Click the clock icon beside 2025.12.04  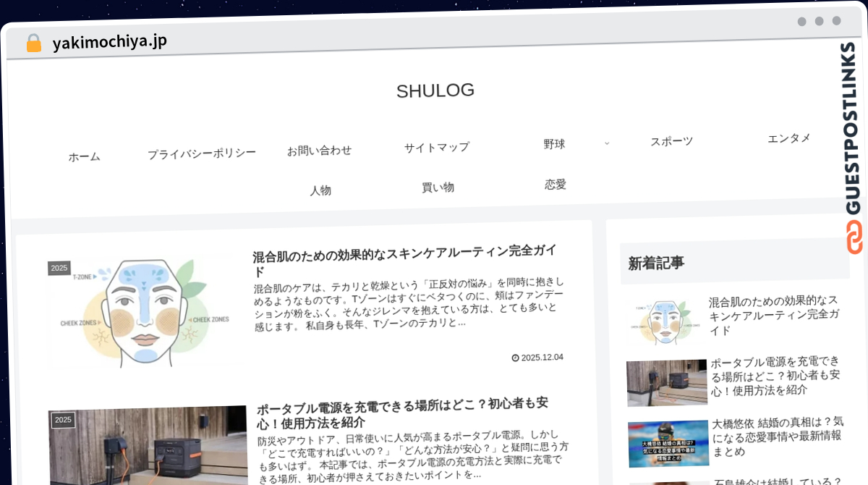pos(515,358)
